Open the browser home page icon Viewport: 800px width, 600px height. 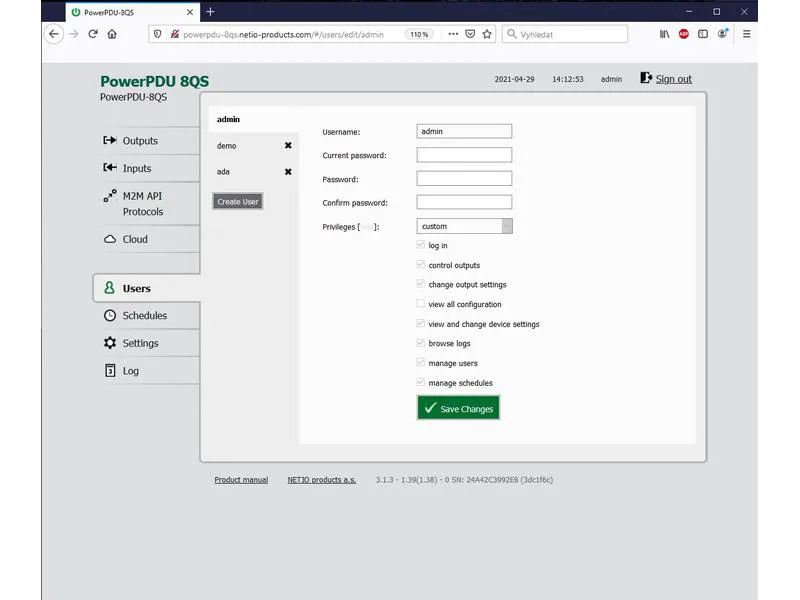112,34
